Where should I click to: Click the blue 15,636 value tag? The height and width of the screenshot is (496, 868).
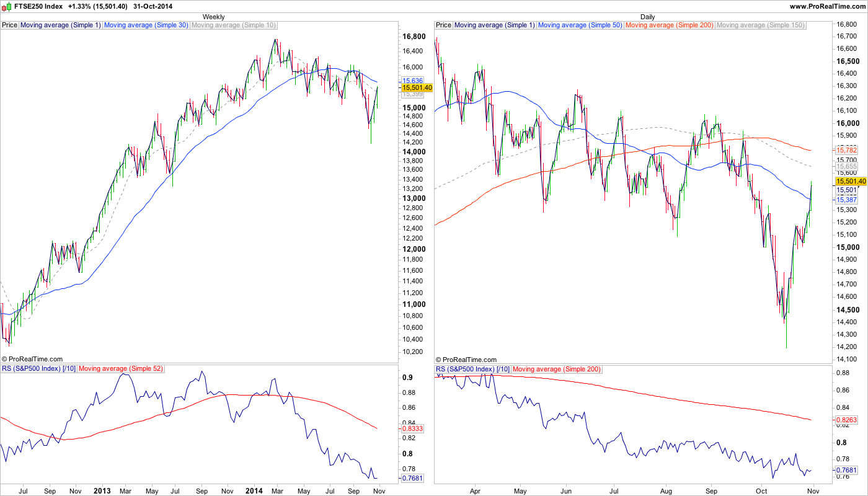pyautogui.click(x=412, y=81)
